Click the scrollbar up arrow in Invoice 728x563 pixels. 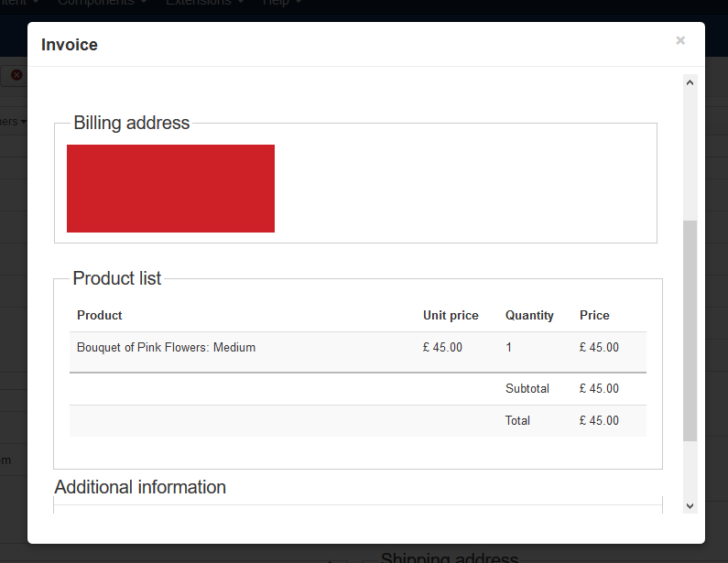tap(690, 82)
